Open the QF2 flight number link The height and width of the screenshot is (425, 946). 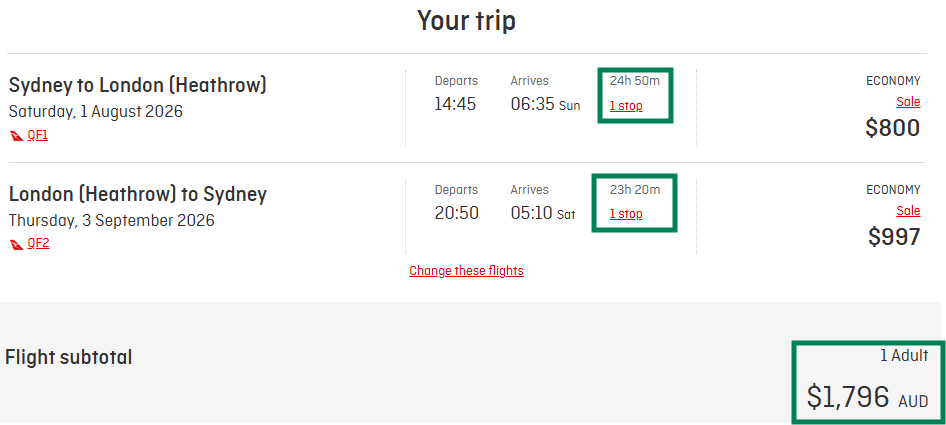pyautogui.click(x=37, y=243)
